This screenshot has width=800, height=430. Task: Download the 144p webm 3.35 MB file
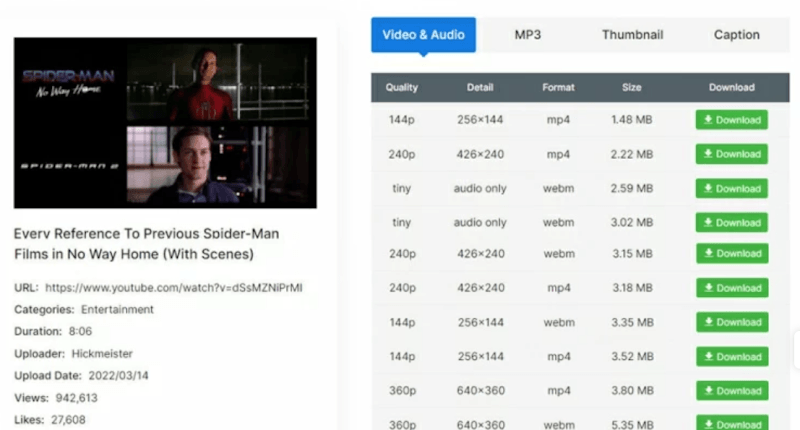pyautogui.click(x=732, y=322)
